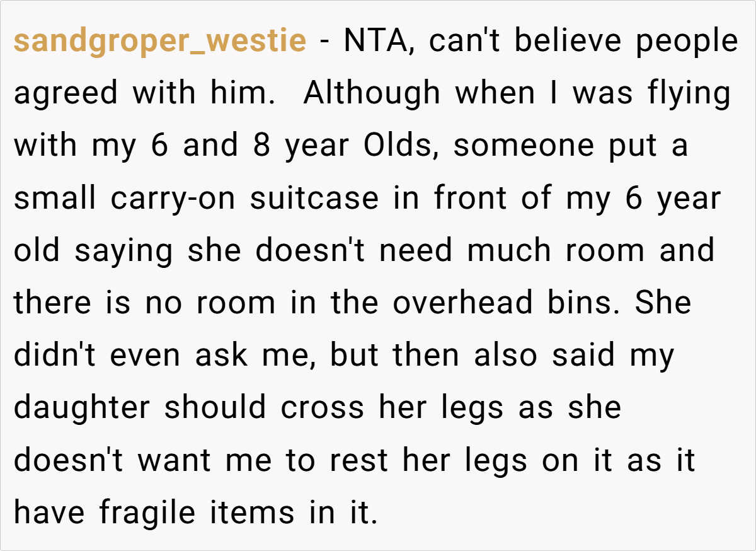Click the word "daughter"
The height and width of the screenshot is (551, 756).
pyautogui.click(x=83, y=409)
